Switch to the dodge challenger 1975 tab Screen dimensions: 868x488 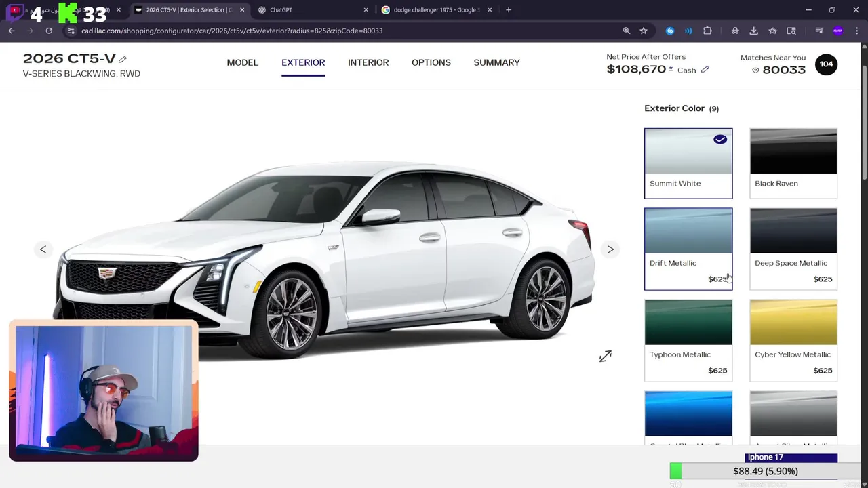435,9
